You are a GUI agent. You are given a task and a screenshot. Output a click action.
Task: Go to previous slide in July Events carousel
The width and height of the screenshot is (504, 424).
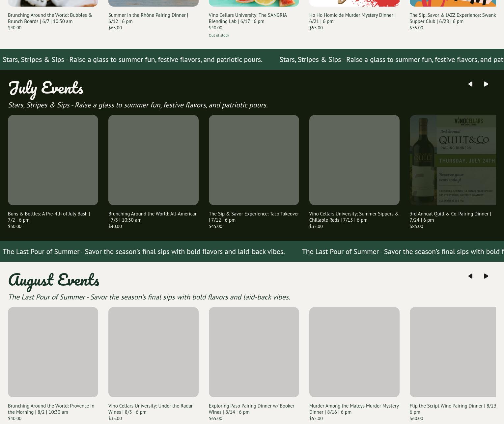tap(470, 84)
